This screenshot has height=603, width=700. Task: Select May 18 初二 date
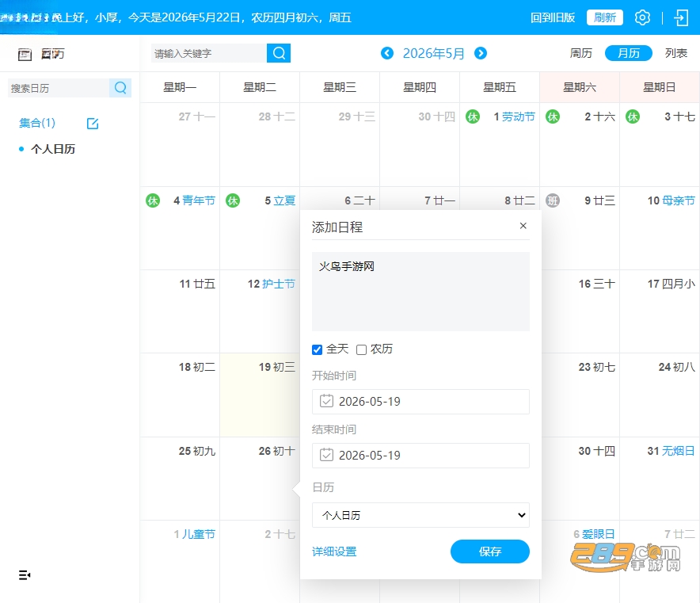click(x=197, y=367)
